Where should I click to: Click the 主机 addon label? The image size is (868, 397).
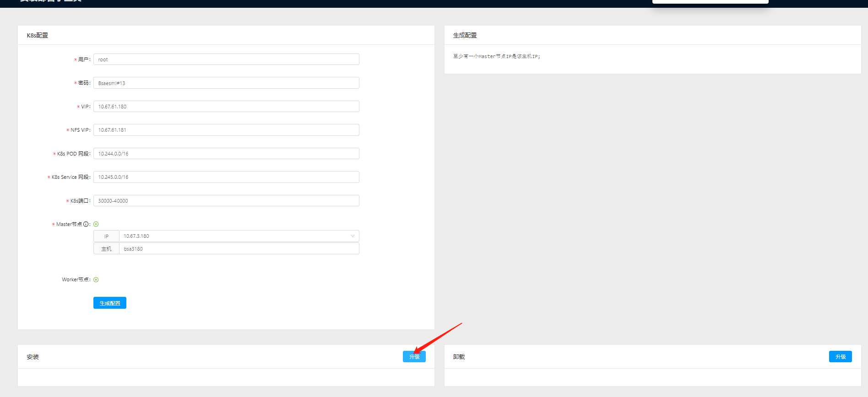pos(106,248)
